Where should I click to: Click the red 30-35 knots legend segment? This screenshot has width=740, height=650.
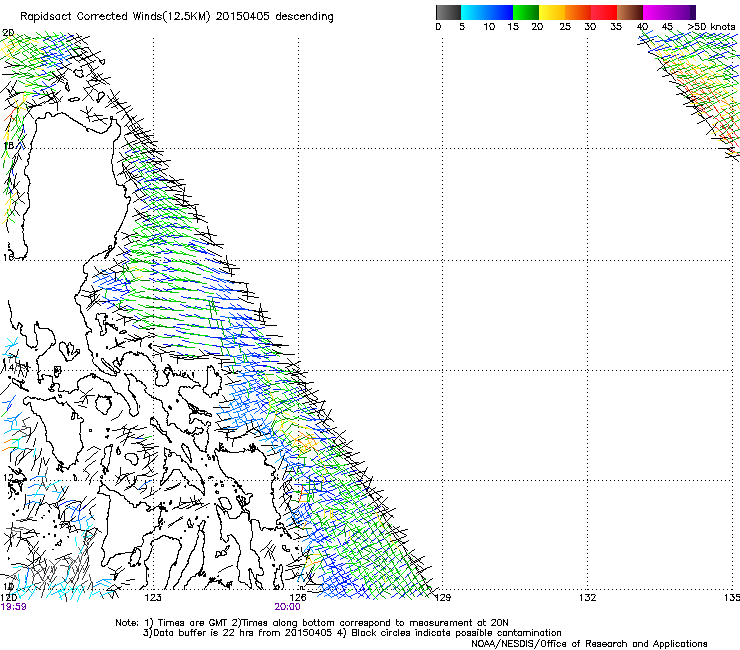(x=604, y=12)
